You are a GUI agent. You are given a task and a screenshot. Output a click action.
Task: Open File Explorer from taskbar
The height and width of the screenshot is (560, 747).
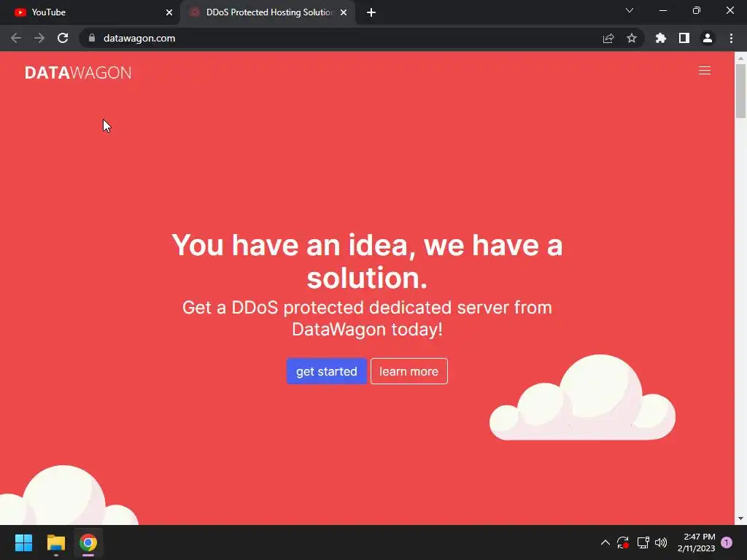pos(55,542)
